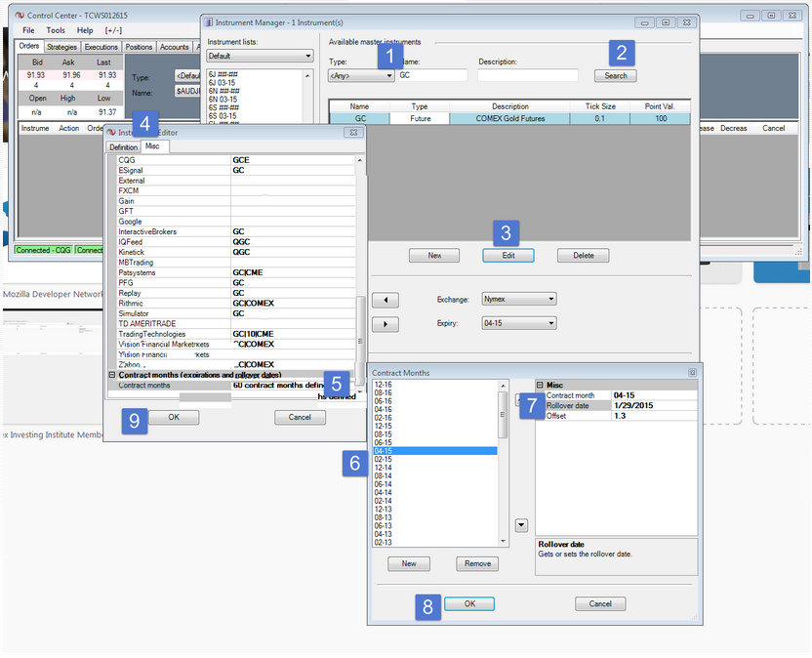Screen dimensions: 812x658
Task: Select 12-14 in the Contract Months list
Action: coord(435,468)
